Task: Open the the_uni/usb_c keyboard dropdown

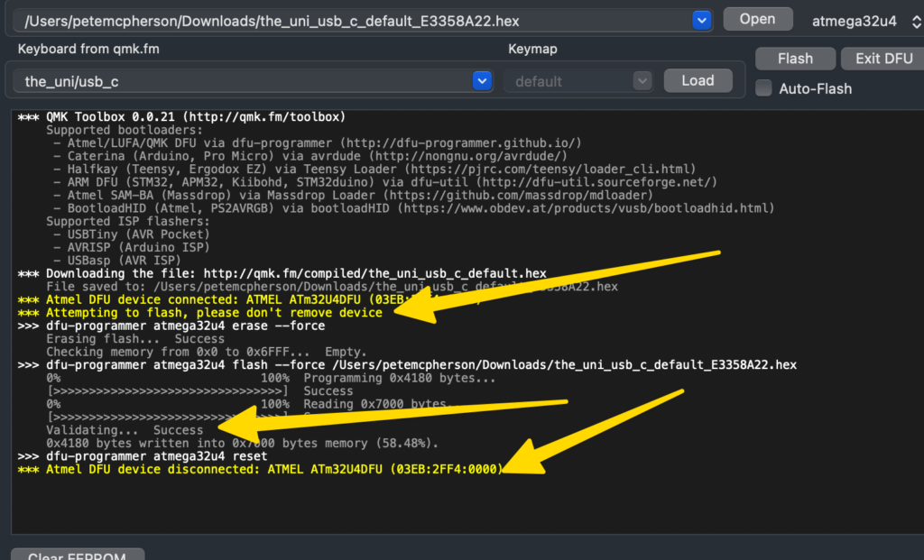Action: [482, 80]
